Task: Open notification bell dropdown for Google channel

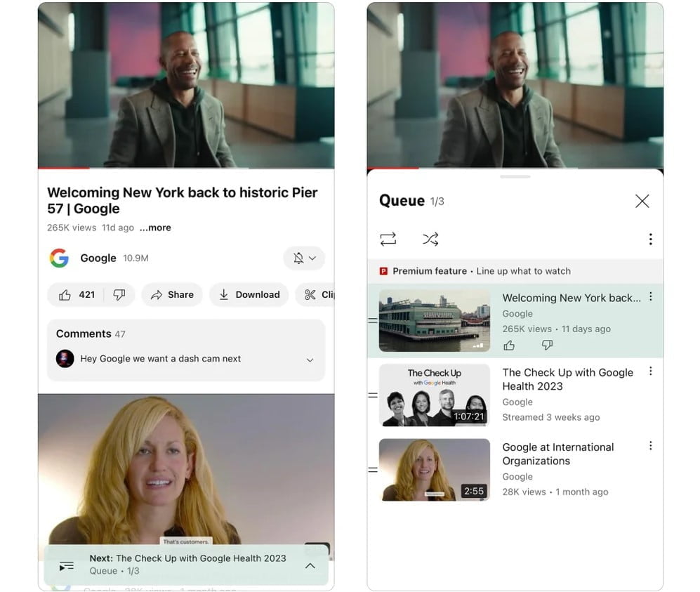Action: tap(304, 258)
